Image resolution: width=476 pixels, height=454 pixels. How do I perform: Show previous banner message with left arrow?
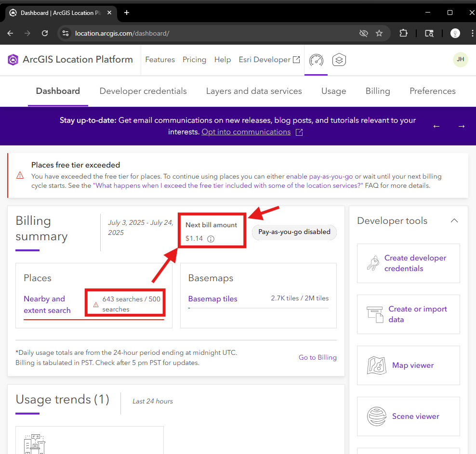pos(436,126)
